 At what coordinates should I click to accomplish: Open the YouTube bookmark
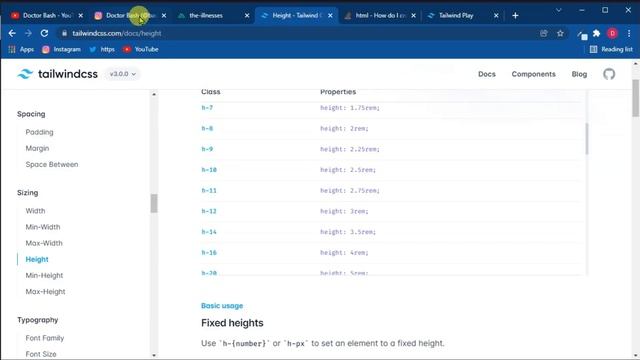click(141, 49)
